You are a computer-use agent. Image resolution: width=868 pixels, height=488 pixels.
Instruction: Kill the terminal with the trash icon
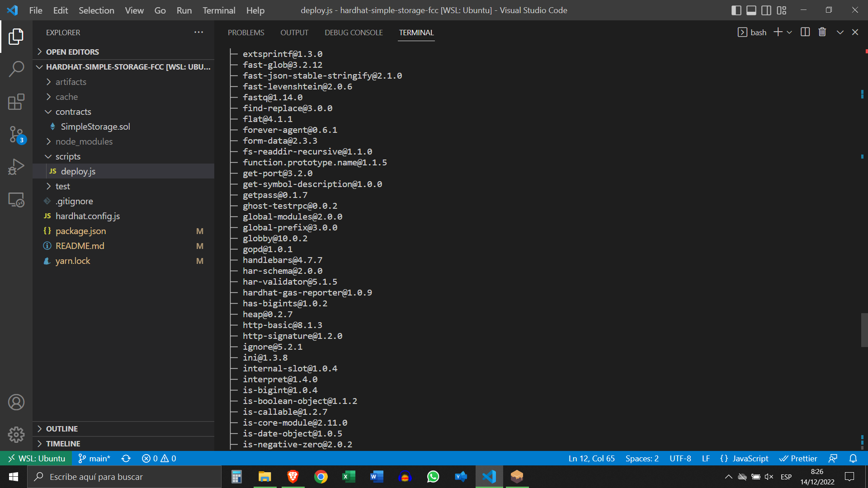[822, 32]
